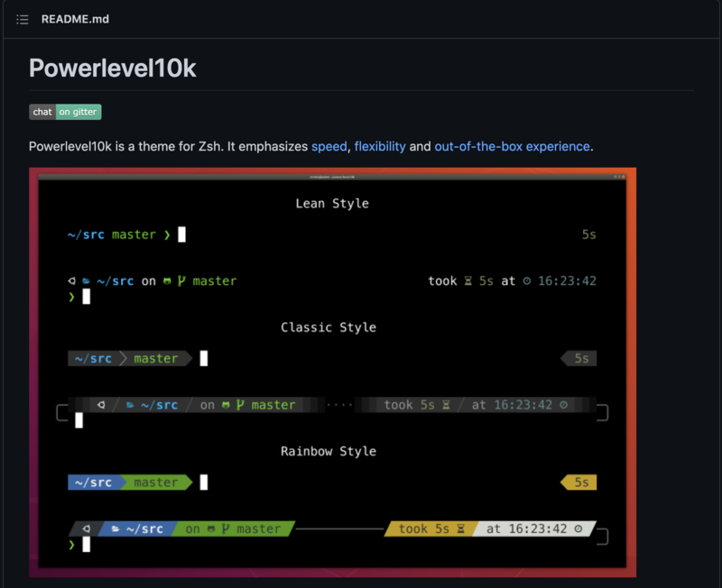722x588 pixels.
Task: Click the README.md file title
Action: pos(75,19)
